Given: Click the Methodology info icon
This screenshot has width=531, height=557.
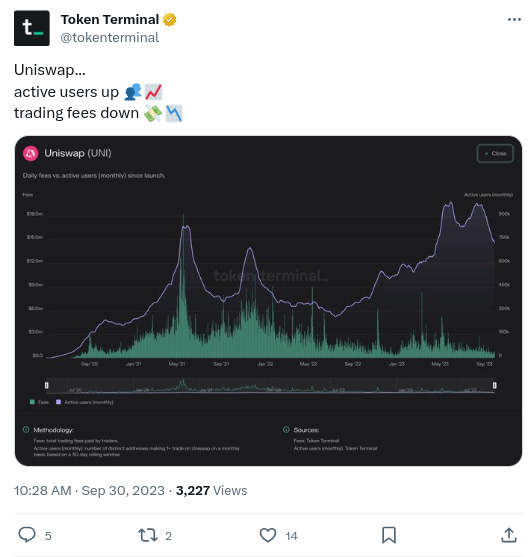Looking at the screenshot, I should 26,429.
